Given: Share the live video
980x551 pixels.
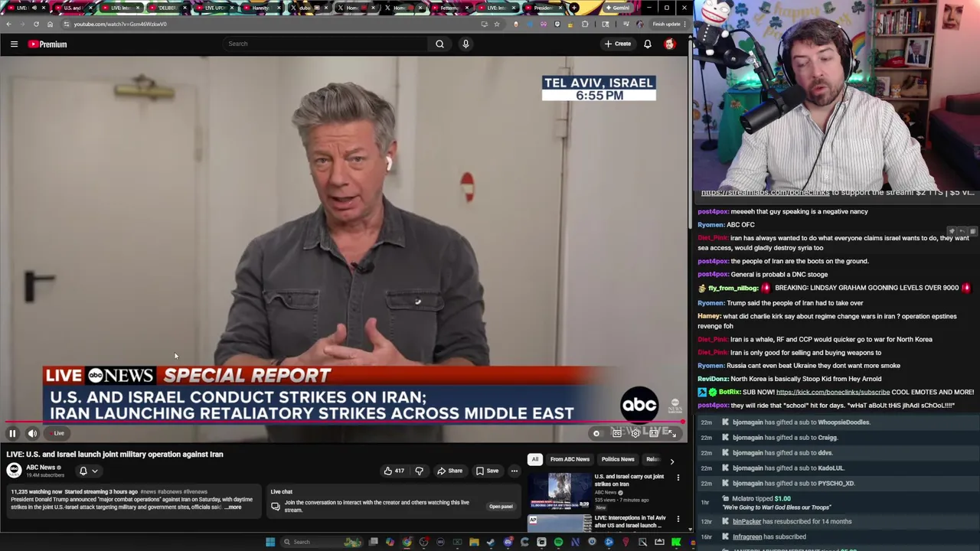Looking at the screenshot, I should 450,471.
